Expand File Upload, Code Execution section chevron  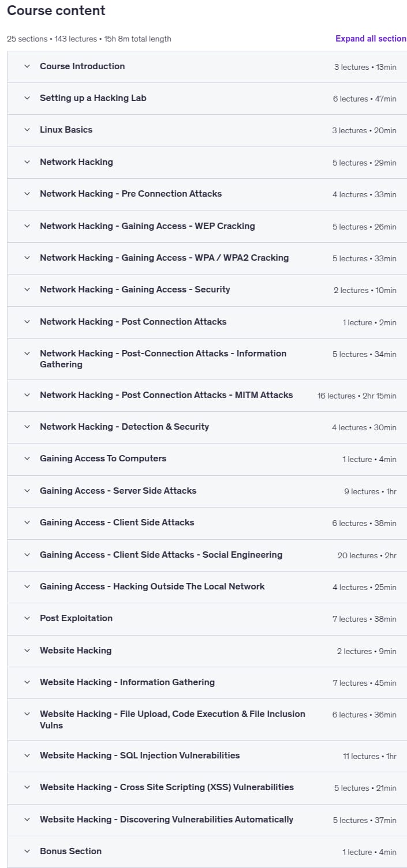point(27,714)
